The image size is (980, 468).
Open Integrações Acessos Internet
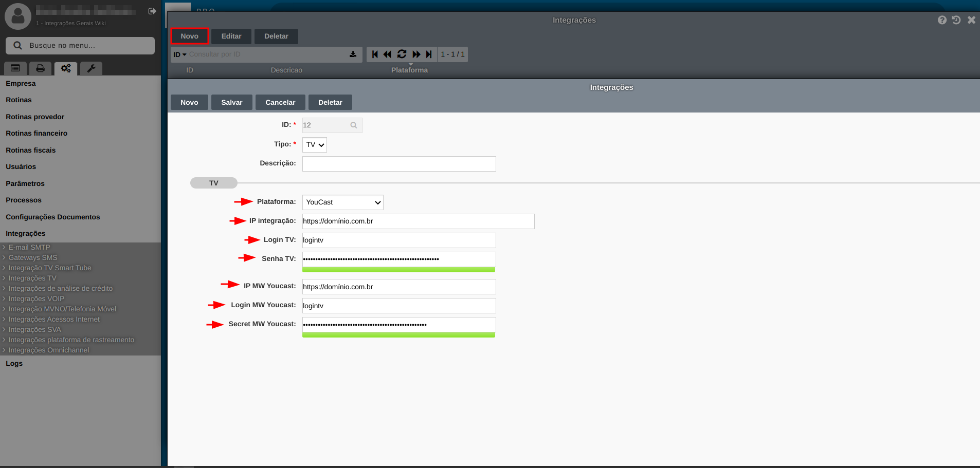click(x=54, y=320)
